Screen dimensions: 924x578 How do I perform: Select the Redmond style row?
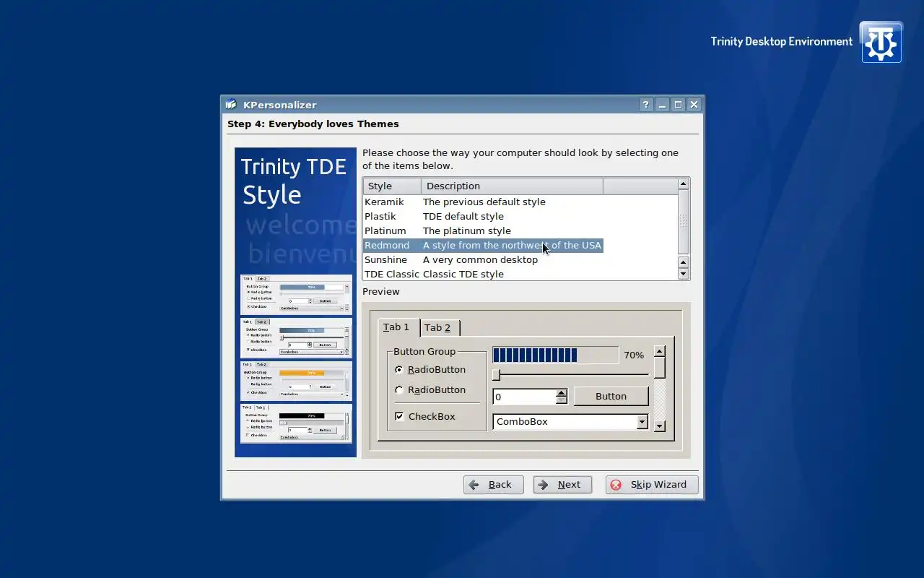pos(483,246)
